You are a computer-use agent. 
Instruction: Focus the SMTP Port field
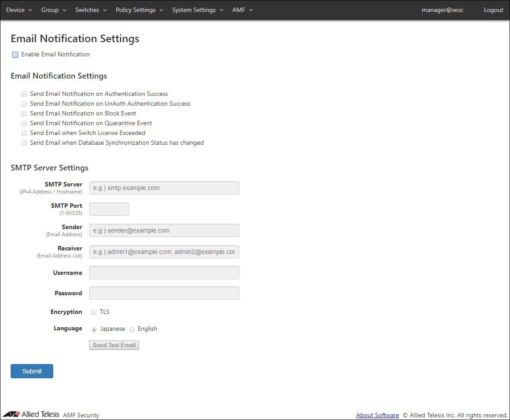[109, 209]
